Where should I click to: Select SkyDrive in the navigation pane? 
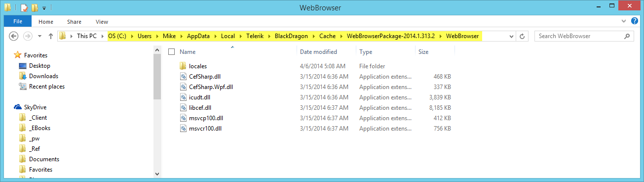(36, 107)
